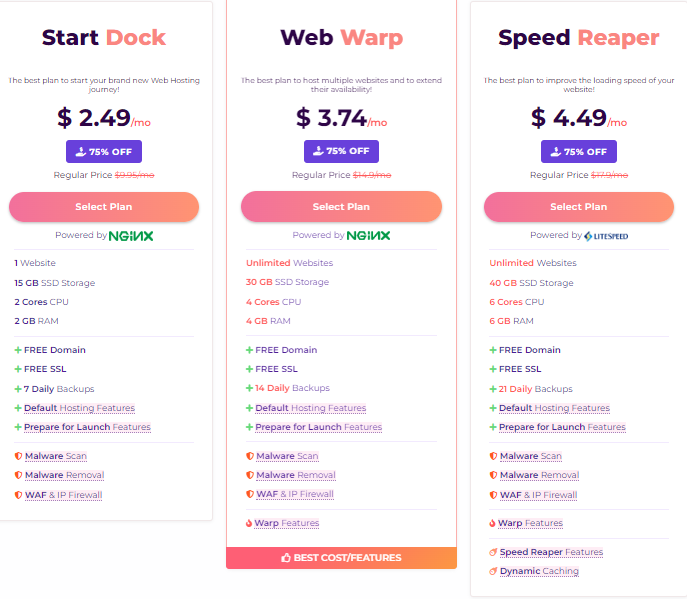Click the flame icon beside Web Warp Features

(248, 523)
